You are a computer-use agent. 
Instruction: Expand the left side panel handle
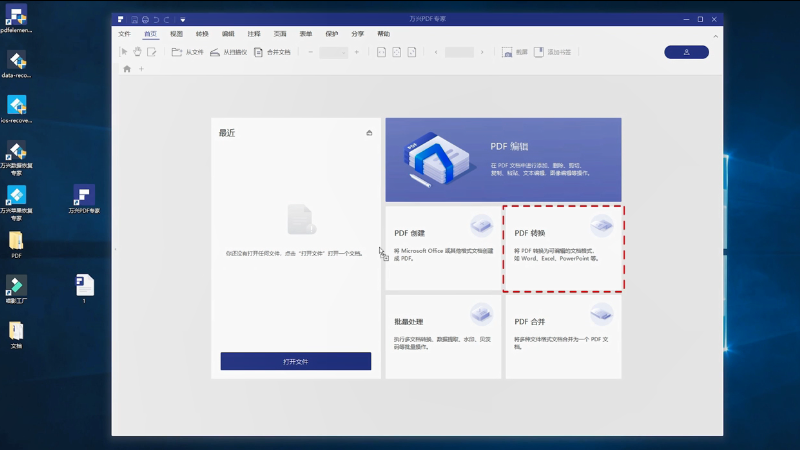point(115,249)
